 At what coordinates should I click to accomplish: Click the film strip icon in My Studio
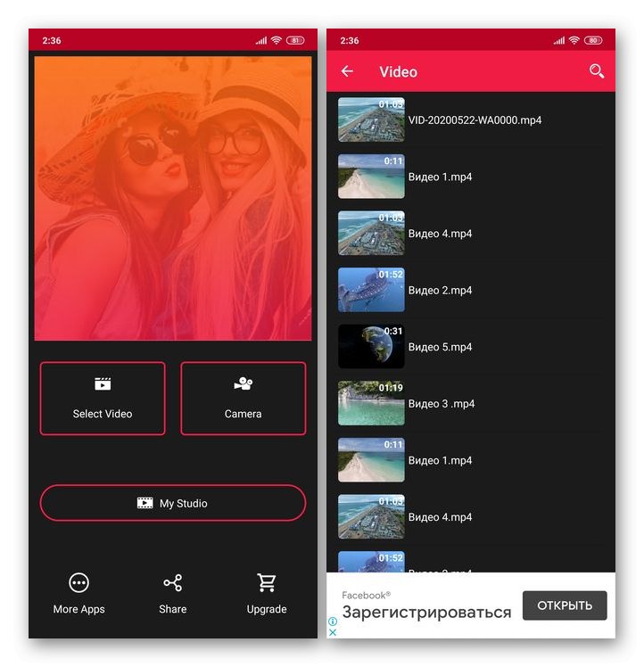coord(144,503)
